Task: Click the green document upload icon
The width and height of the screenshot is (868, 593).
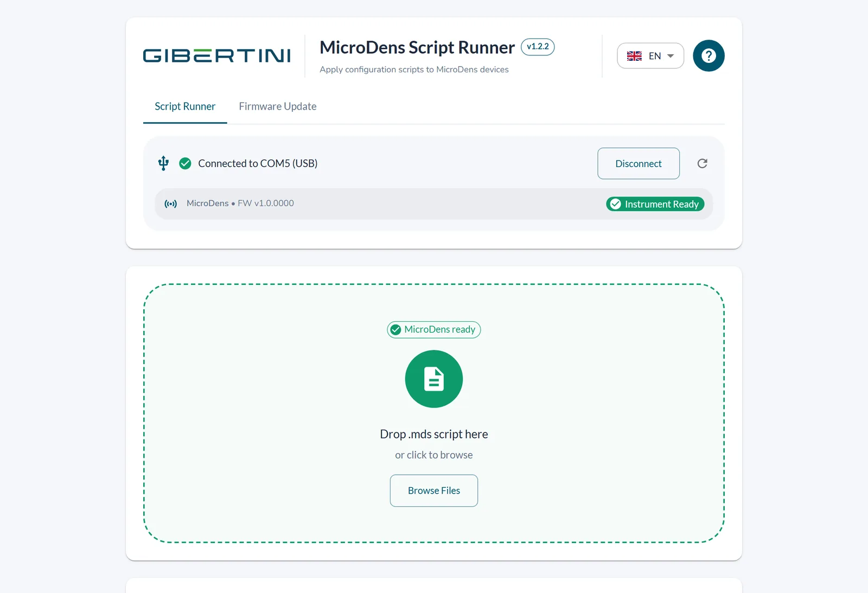Action: [434, 379]
